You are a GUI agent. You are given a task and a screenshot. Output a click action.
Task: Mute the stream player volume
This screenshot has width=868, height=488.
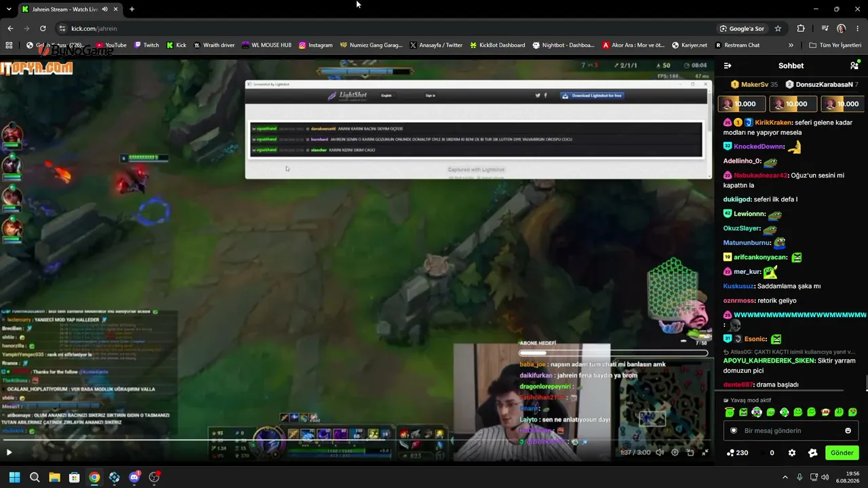(x=660, y=452)
